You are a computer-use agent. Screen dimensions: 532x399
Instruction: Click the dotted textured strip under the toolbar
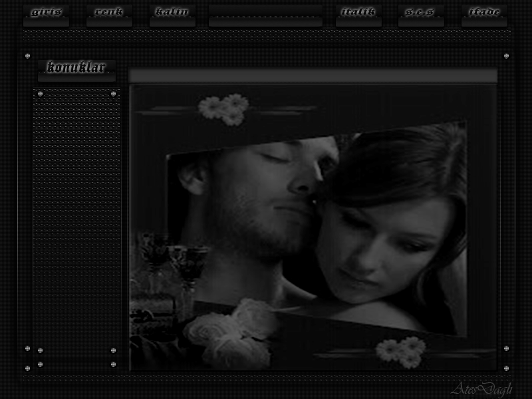coord(266,36)
